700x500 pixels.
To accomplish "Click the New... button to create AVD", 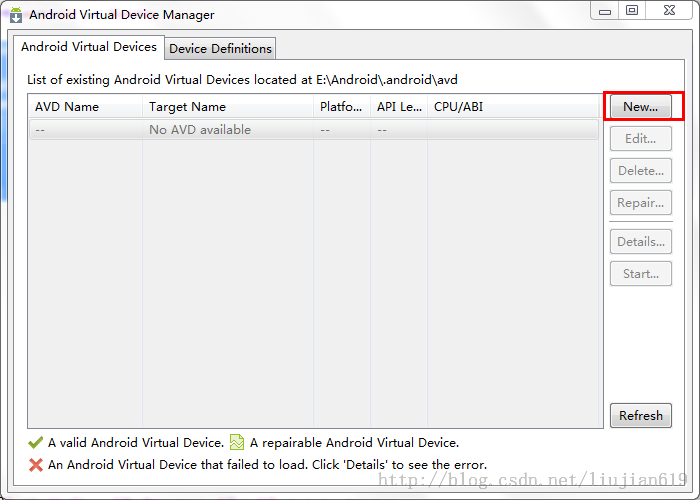I will 641,106.
